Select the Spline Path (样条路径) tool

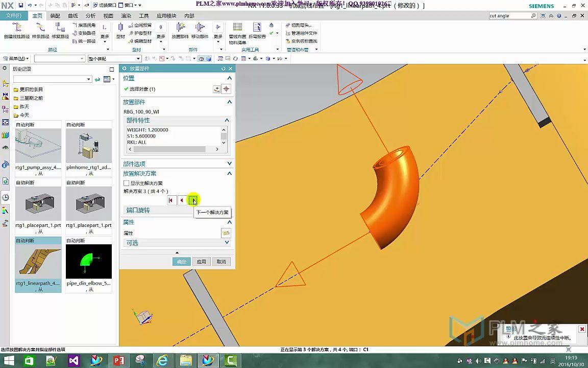pos(40,31)
